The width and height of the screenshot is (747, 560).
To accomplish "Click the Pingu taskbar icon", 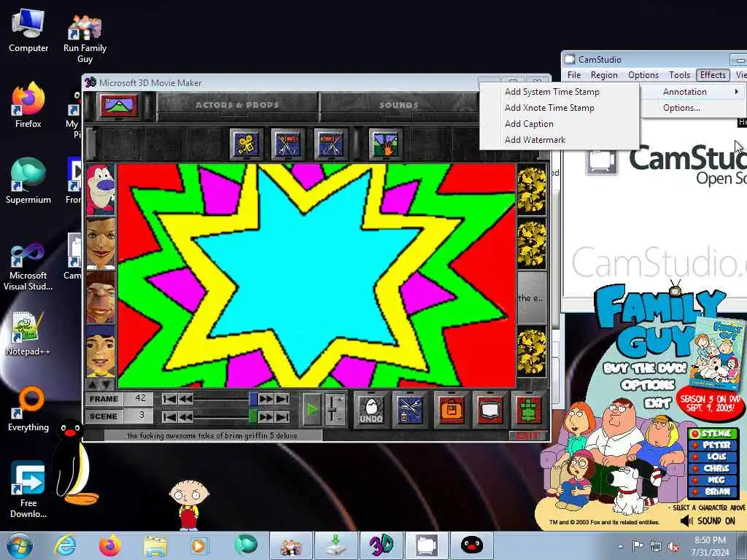I will pos(471,545).
